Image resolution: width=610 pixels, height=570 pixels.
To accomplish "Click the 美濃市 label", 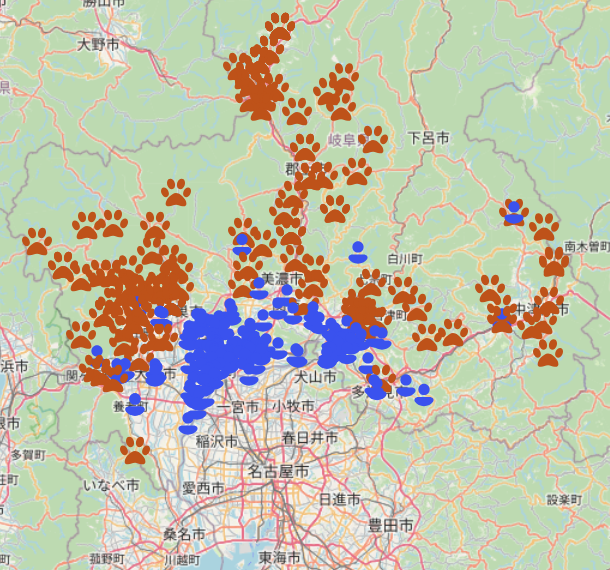I will (x=282, y=279).
